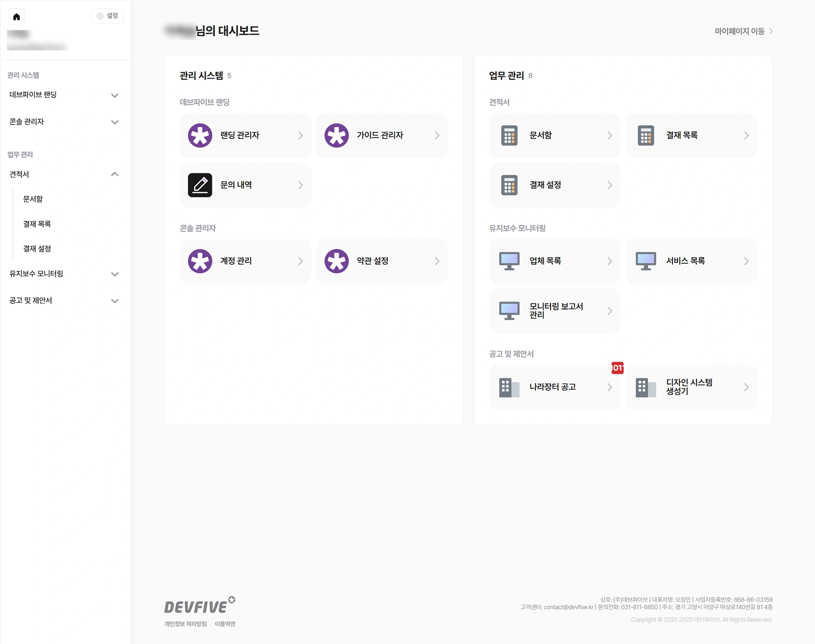Viewport: 815px width, 644px height.
Task: Expand 콘솔 관리자 sidebar chevron
Action: (115, 122)
